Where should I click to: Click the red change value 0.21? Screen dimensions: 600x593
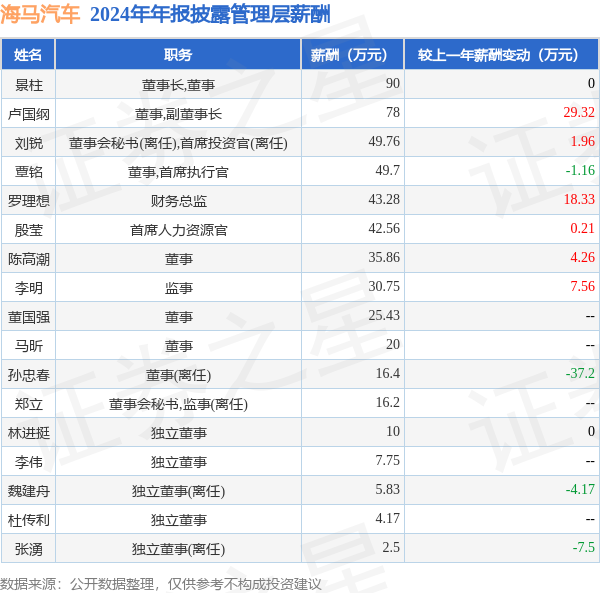(582, 228)
